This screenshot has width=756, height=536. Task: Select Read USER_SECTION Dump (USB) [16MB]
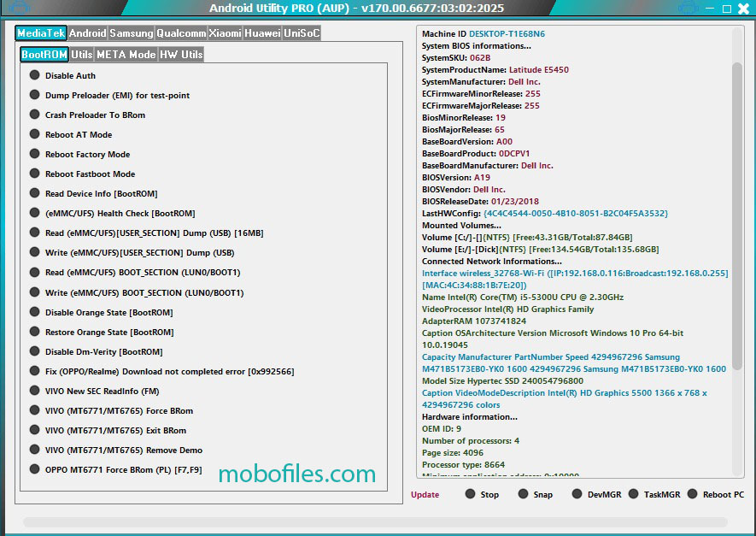(147, 233)
